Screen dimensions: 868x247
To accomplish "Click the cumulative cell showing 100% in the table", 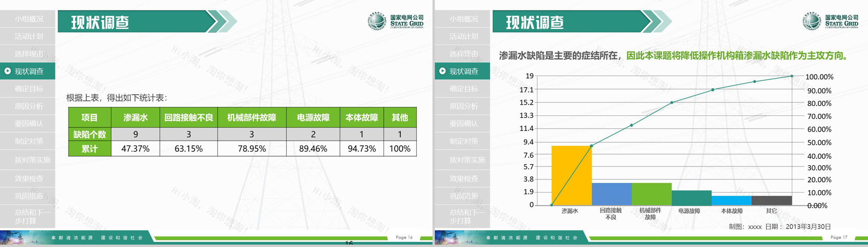I will pos(400,149).
